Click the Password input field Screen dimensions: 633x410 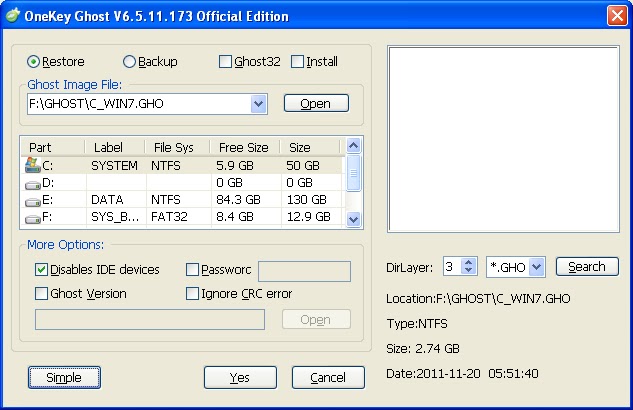coord(304,271)
